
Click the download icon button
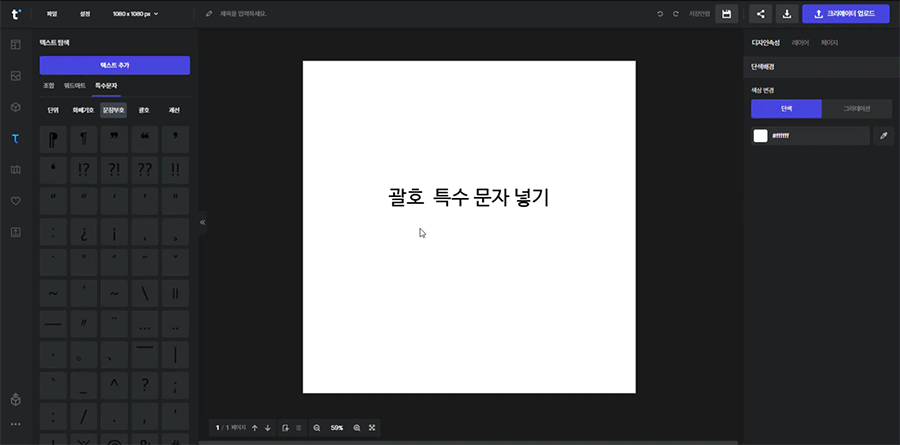787,14
